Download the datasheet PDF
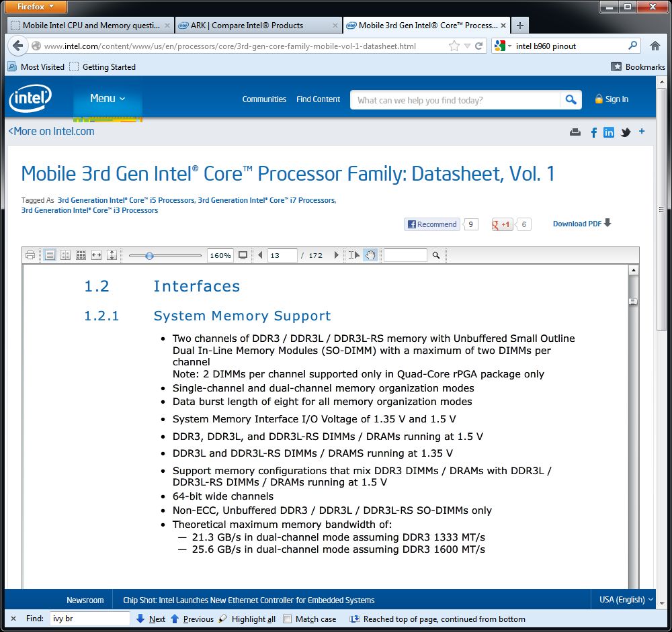 (581, 224)
